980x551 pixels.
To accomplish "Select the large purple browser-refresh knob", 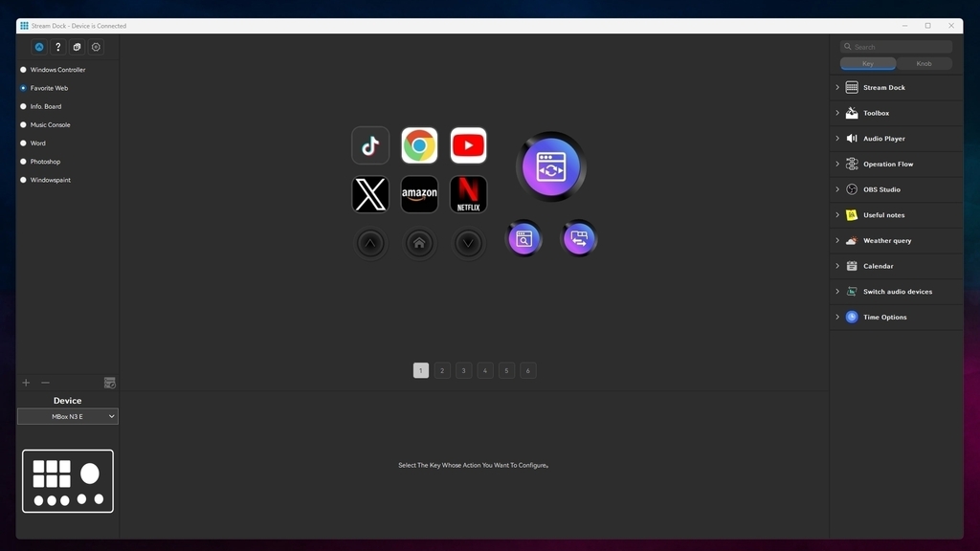I will (x=550, y=166).
